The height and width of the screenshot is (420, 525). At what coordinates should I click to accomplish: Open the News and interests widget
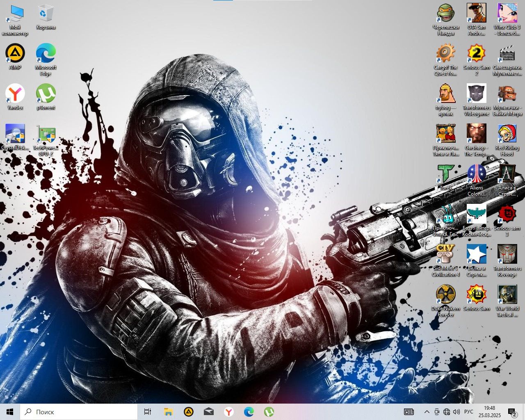point(409,412)
